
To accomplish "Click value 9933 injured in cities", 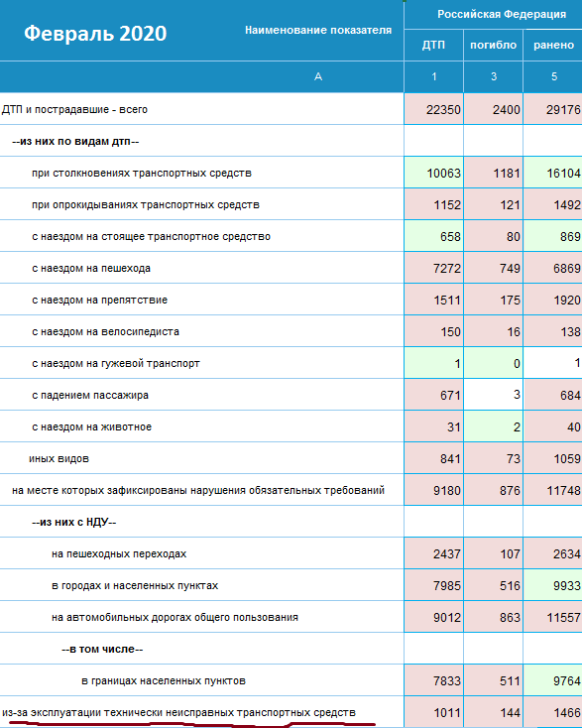I will point(567,585).
